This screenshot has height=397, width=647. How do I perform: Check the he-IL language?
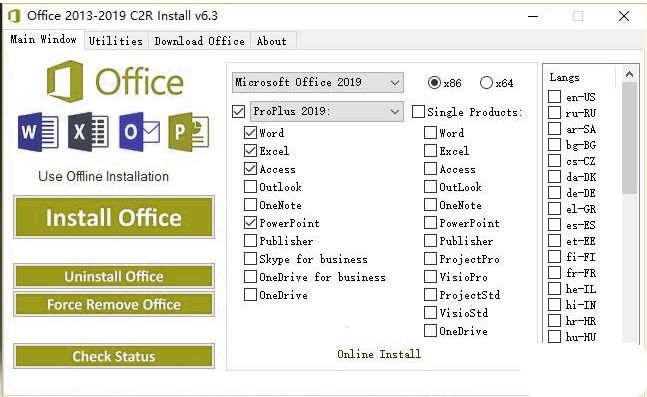click(554, 289)
